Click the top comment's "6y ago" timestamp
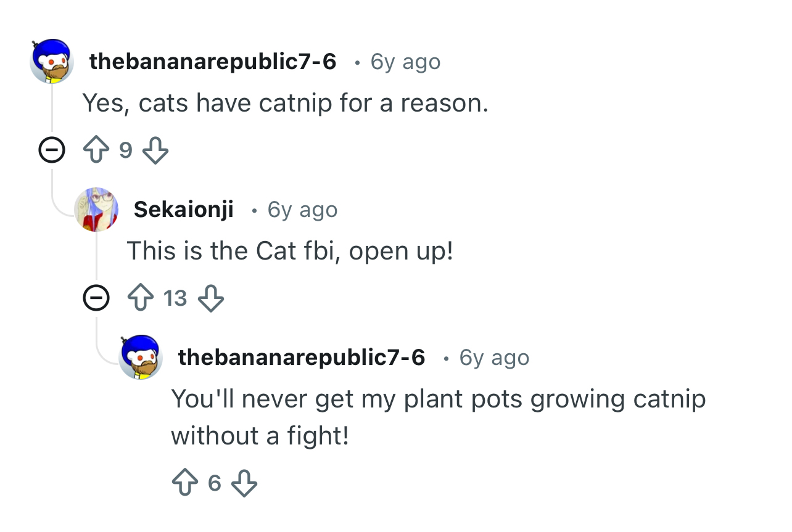This screenshot has height=532, width=792. (405, 62)
